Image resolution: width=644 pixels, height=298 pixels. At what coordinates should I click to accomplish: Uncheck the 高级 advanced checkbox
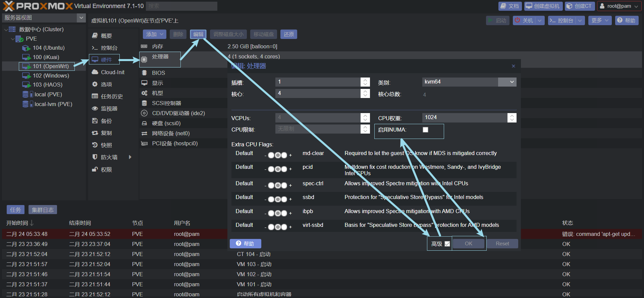coord(447,244)
